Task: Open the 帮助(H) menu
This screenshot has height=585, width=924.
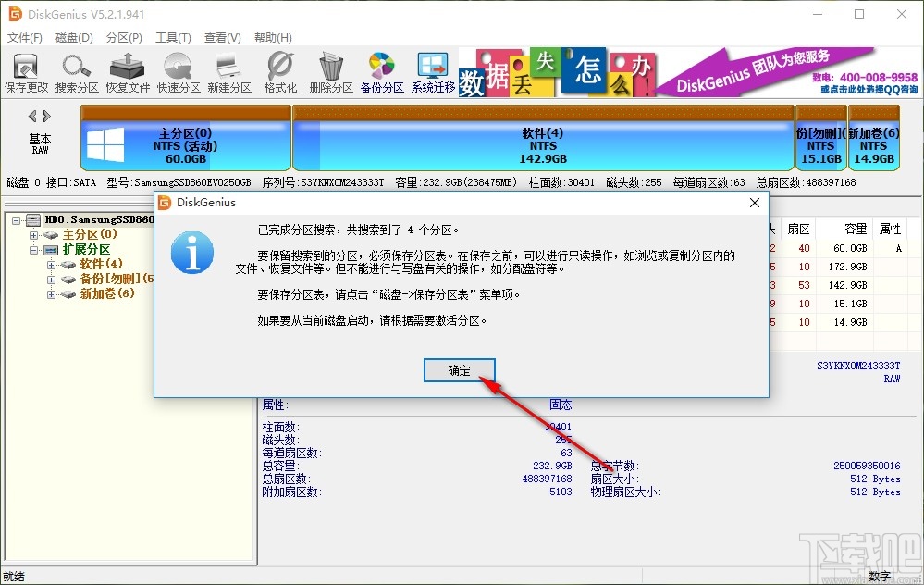Action: click(273, 38)
